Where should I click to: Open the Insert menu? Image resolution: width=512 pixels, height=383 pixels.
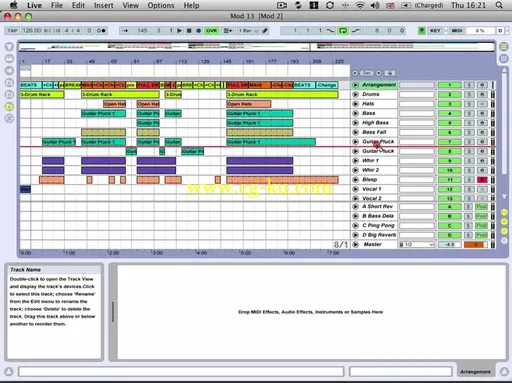[x=104, y=5]
